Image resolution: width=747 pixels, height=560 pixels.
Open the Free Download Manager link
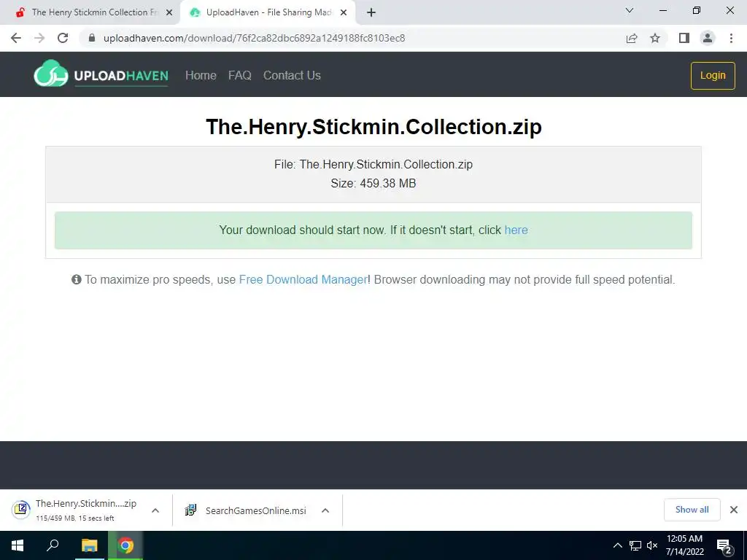[303, 279]
